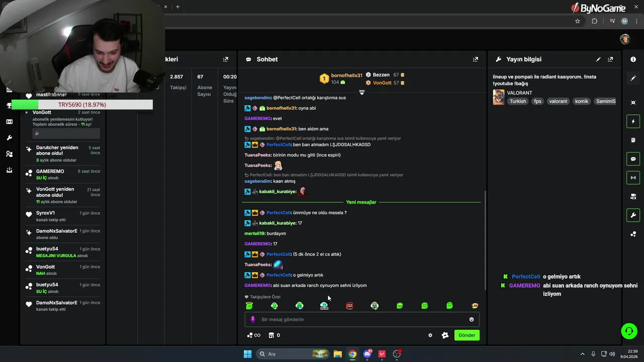Toggle the camera layout widget in the right sidebar

633,197
